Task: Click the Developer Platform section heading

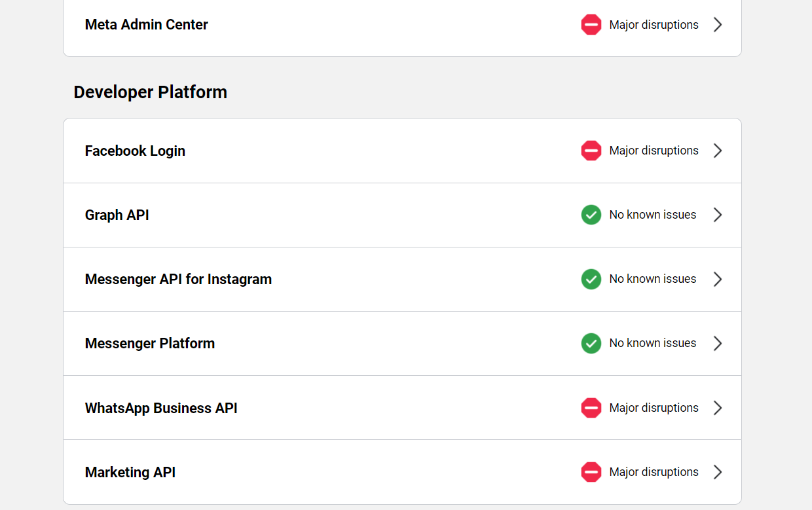Action: pyautogui.click(x=150, y=92)
